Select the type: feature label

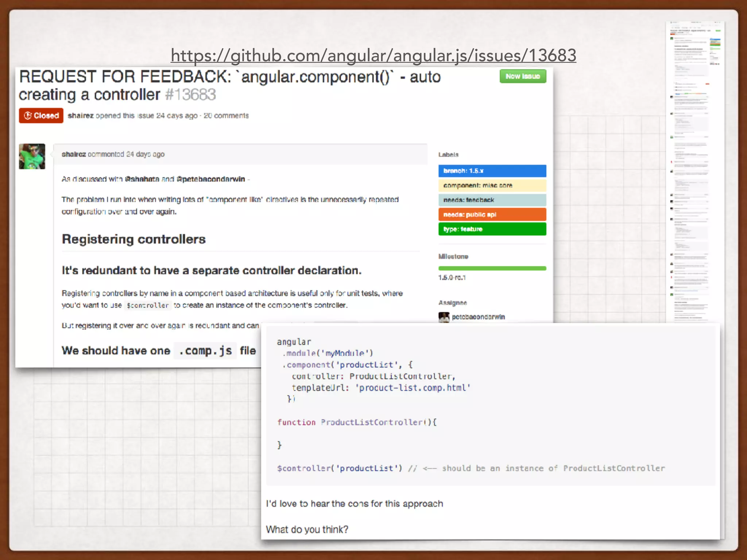point(492,229)
